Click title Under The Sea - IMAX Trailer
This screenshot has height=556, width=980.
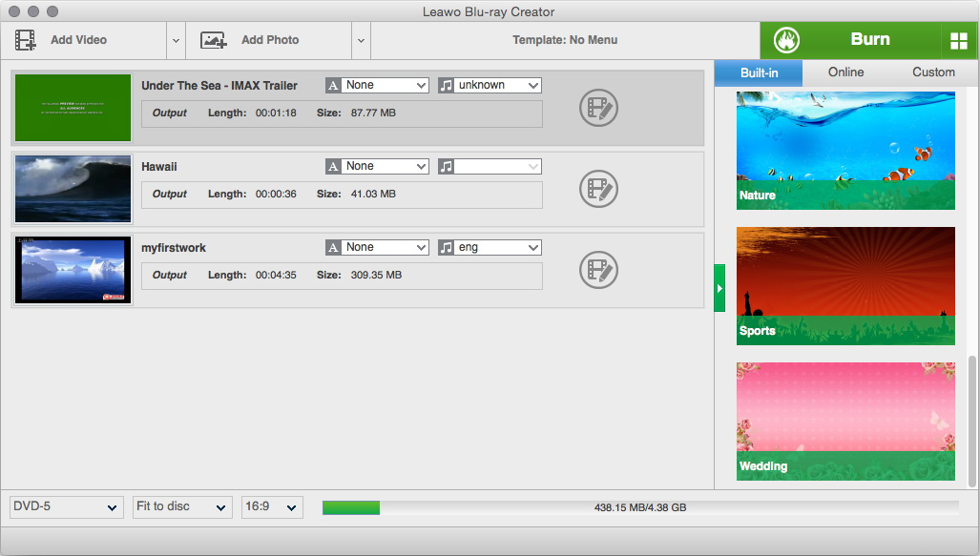pos(219,86)
